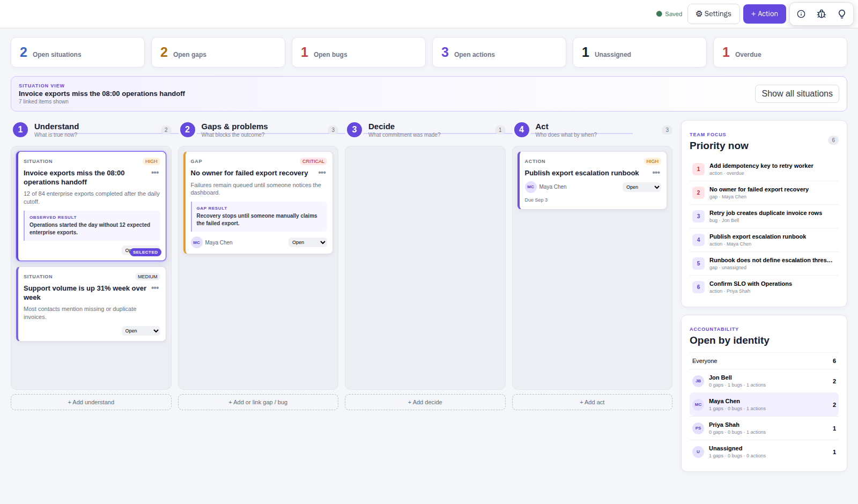This screenshot has width=858, height=504.
Task: Click the SELECTED badge on situation card
Action: 145,252
